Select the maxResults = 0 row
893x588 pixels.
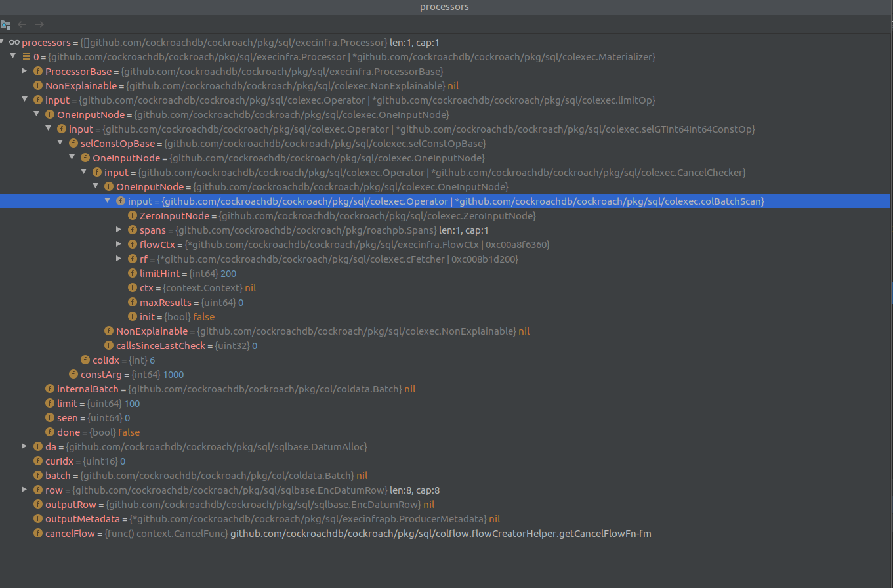(446, 302)
